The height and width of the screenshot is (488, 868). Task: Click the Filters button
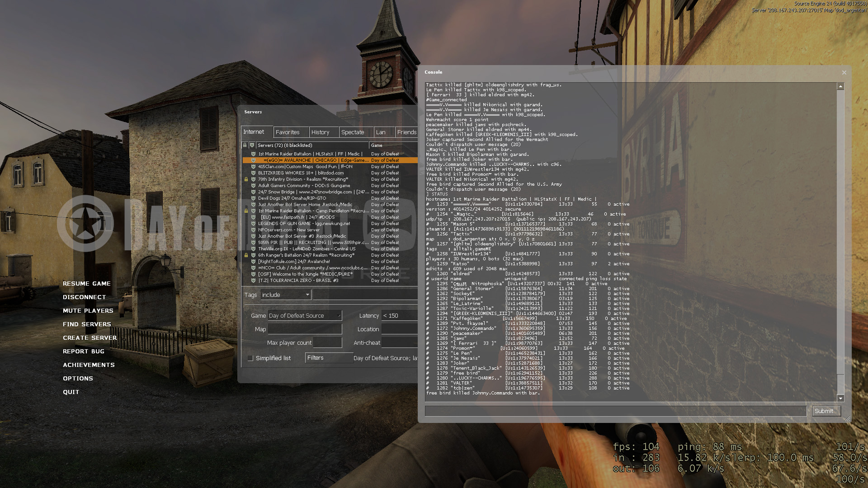pos(329,358)
